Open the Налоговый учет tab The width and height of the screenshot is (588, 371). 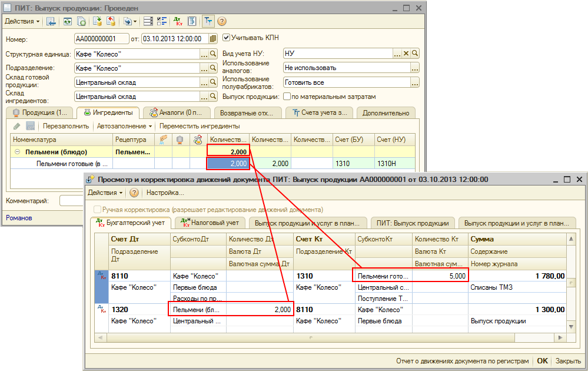click(x=211, y=223)
